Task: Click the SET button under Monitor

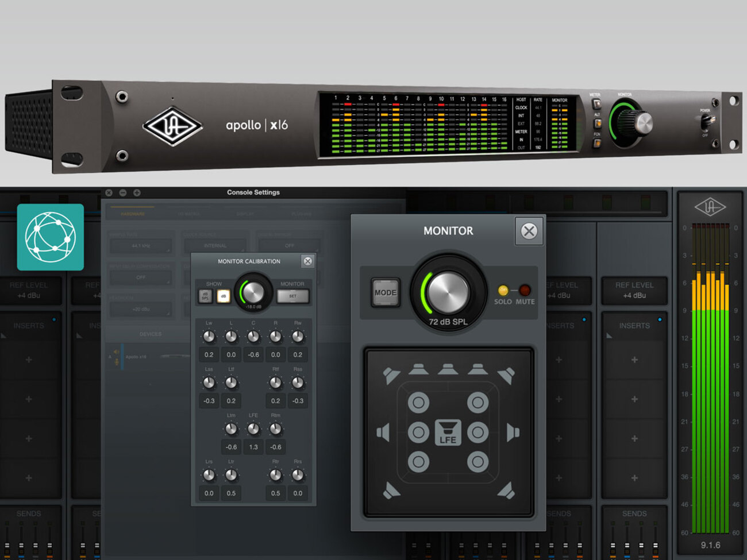Action: pos(293,296)
